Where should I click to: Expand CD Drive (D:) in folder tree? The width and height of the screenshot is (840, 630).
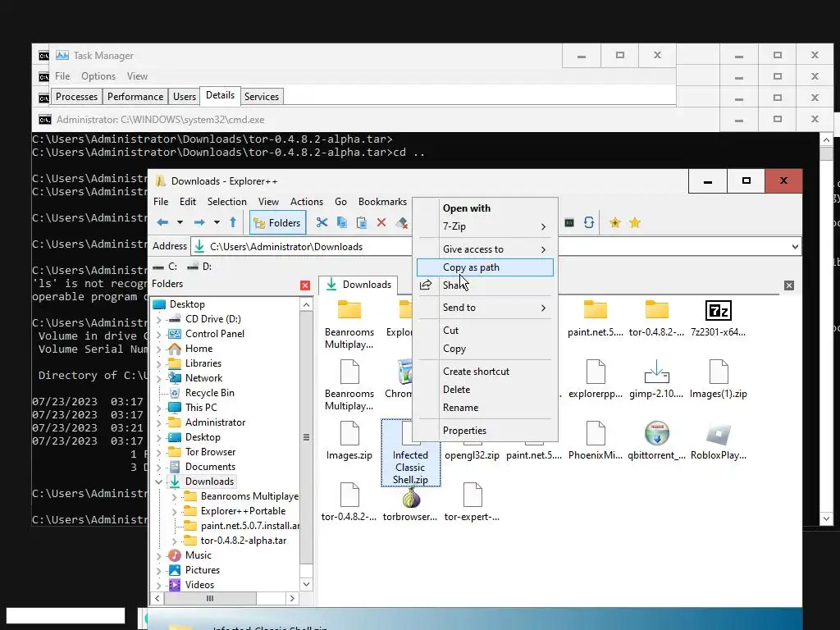coord(158,319)
